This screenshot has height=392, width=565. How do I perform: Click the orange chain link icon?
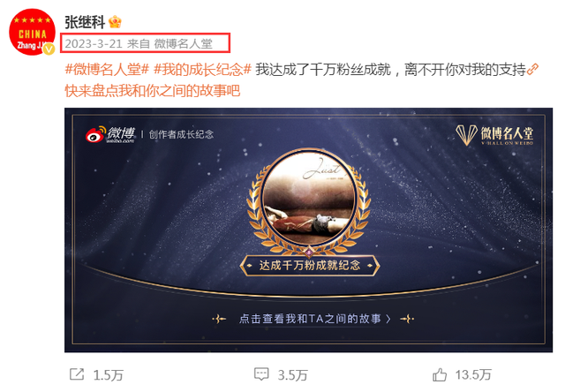[532, 69]
